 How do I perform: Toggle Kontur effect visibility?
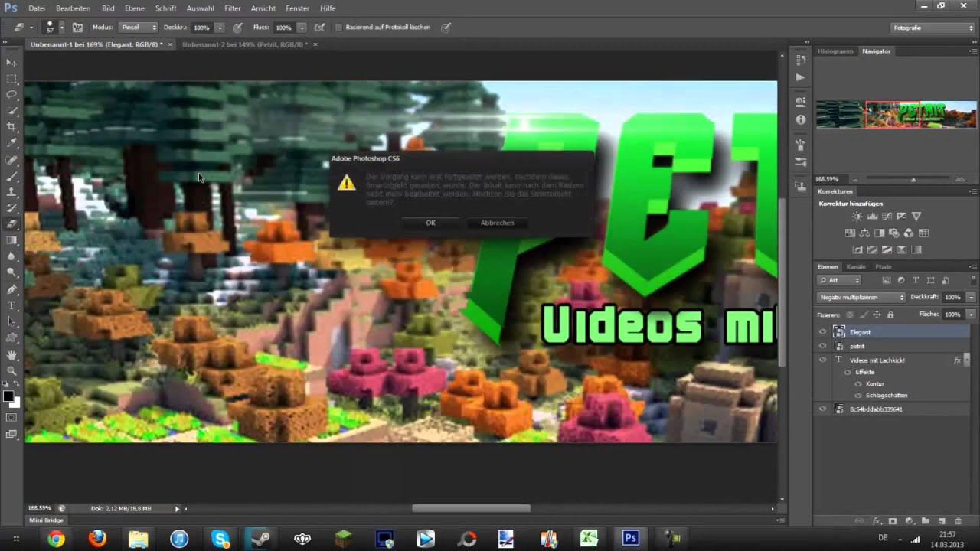pyautogui.click(x=858, y=383)
